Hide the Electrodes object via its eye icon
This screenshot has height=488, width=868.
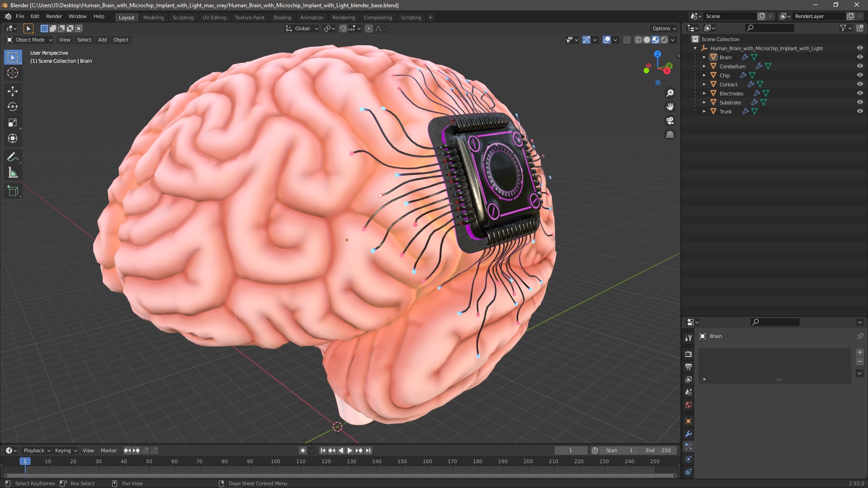[x=860, y=93]
